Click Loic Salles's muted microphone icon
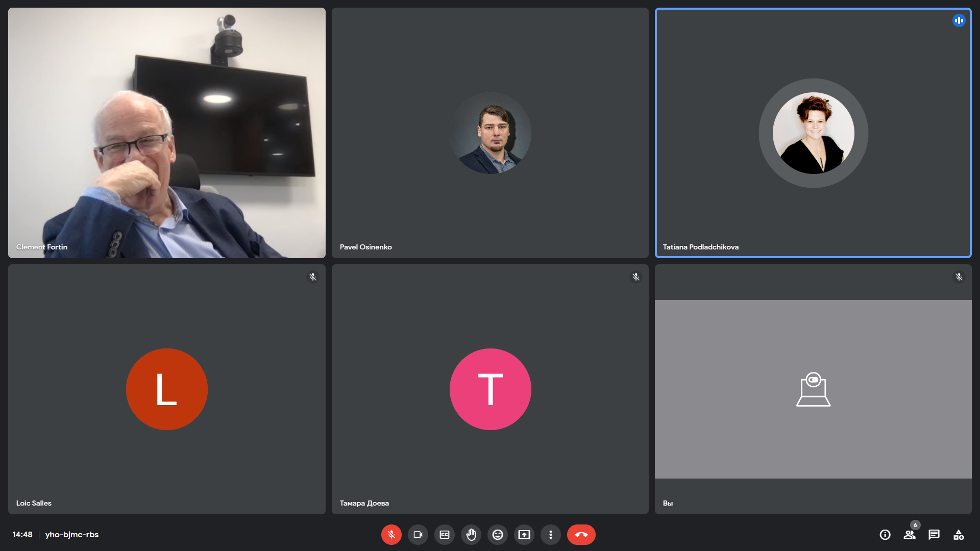This screenshot has width=980, height=551. pyautogui.click(x=313, y=277)
